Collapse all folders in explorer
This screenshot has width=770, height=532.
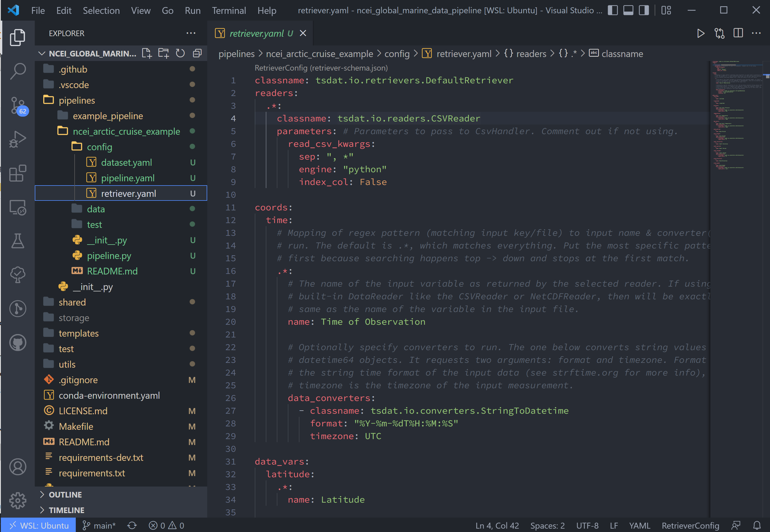[197, 53]
